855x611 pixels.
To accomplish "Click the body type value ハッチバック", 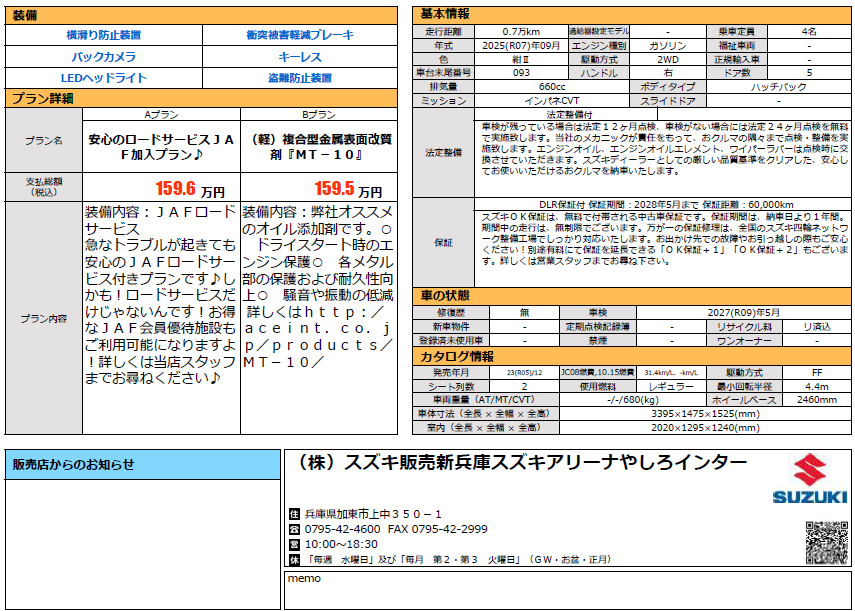I will (779, 87).
